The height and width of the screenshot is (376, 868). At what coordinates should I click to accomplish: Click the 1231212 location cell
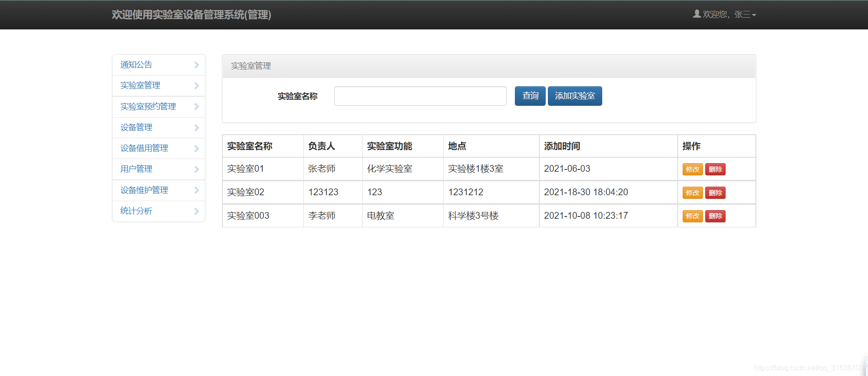[491, 193]
